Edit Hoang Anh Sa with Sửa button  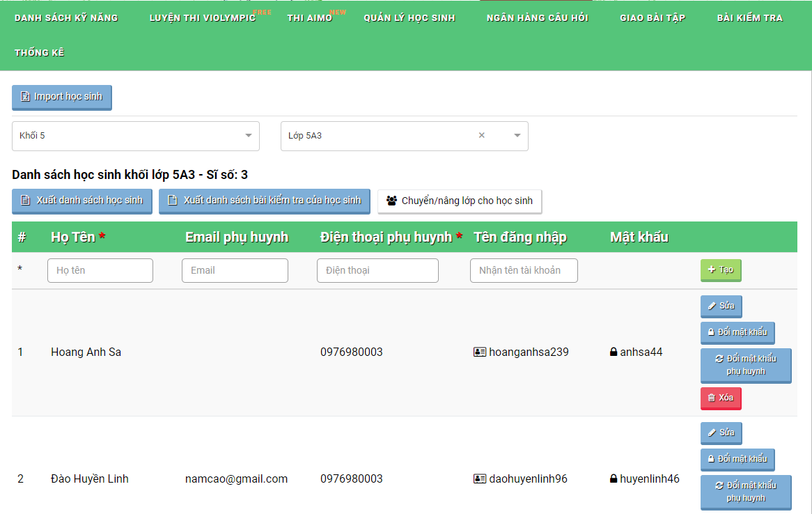[x=721, y=306]
